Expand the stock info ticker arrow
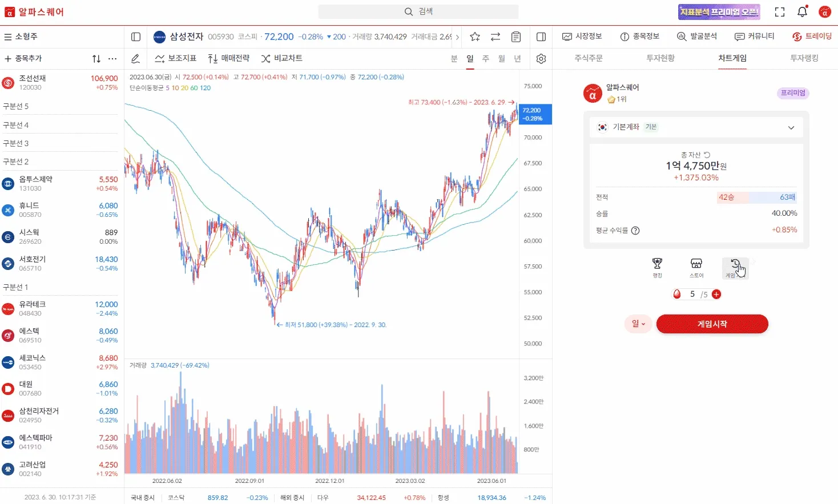The width and height of the screenshot is (838, 504). [457, 37]
